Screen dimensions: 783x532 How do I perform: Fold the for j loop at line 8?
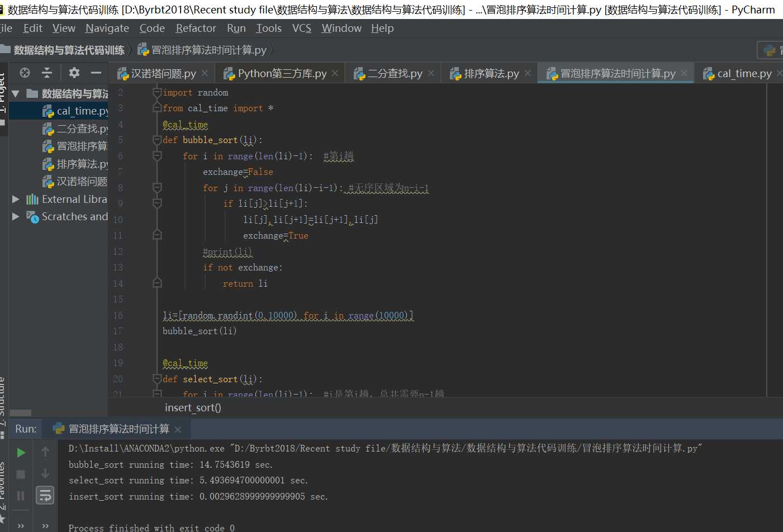tap(157, 188)
